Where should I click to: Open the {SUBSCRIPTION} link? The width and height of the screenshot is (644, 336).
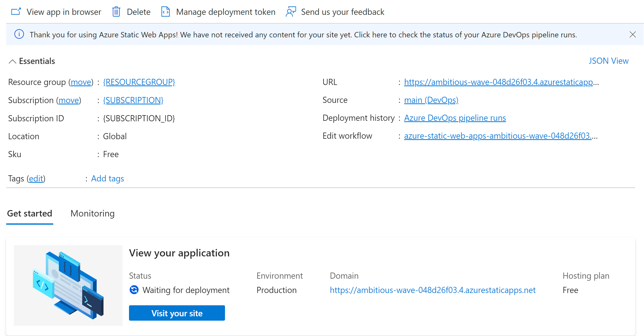(133, 100)
